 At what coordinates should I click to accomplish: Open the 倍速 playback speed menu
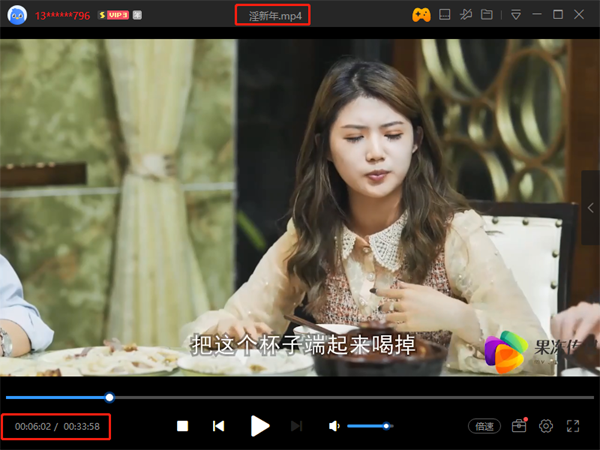point(485,426)
